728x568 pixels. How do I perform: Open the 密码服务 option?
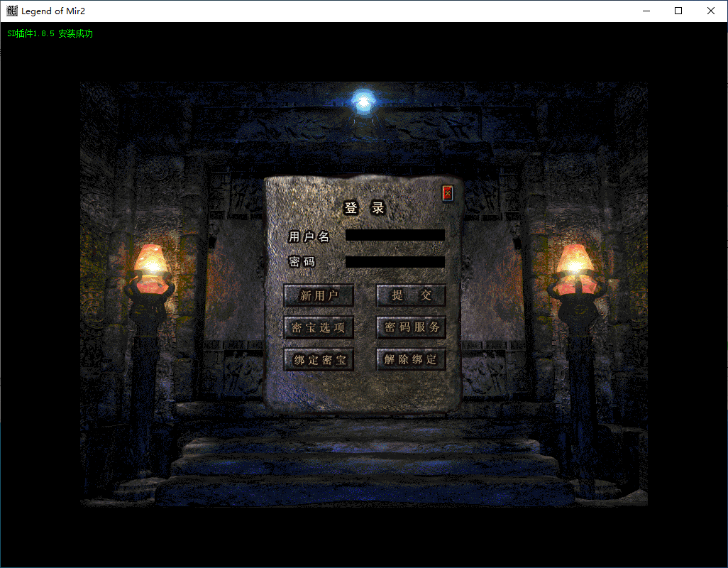[411, 327]
